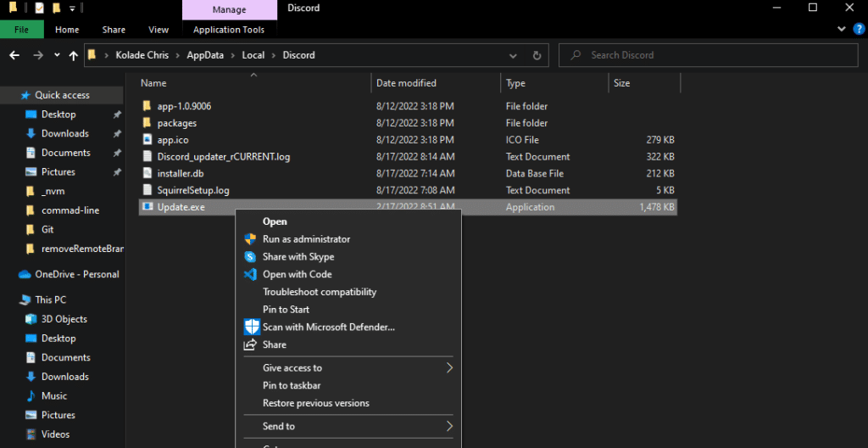The image size is (868, 448).
Task: Sort files by Name column
Action: pyautogui.click(x=153, y=83)
